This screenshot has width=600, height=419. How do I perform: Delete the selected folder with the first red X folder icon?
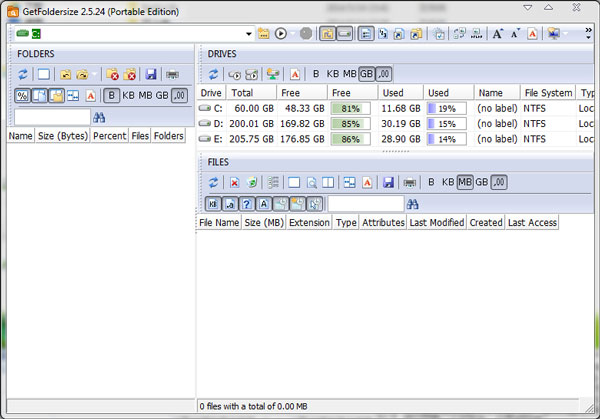(x=112, y=74)
